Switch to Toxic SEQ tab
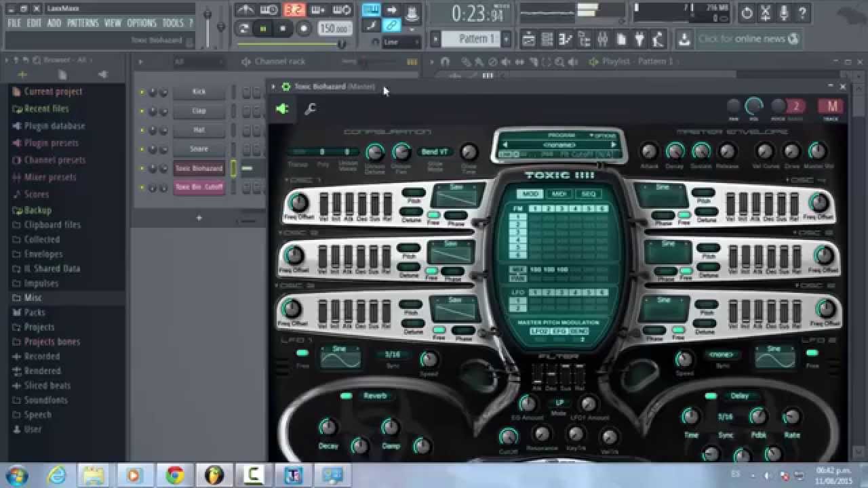Viewport: 868px width, 488px height. coord(588,194)
